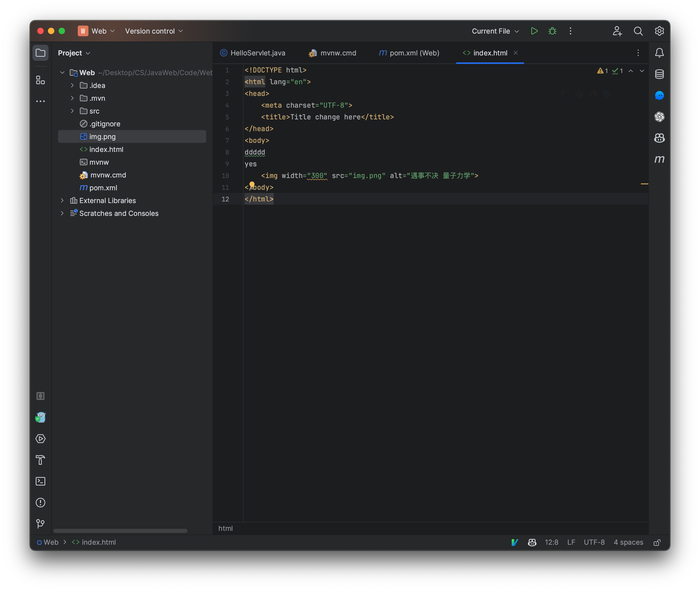Image resolution: width=700 pixels, height=590 pixels.
Task: Open the Current File run configuration dropdown
Action: click(495, 31)
